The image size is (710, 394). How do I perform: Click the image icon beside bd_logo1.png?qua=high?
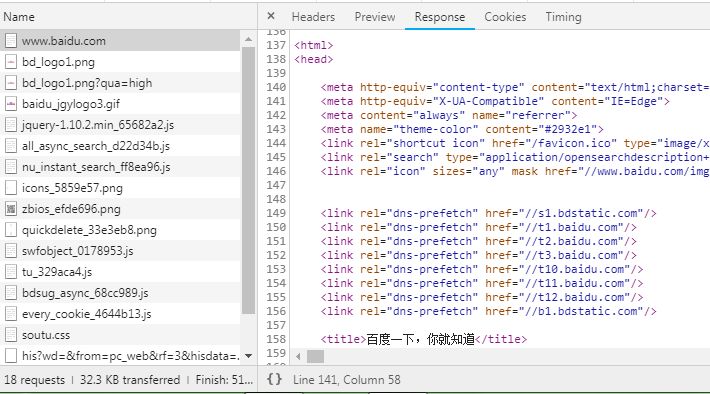click(11, 83)
